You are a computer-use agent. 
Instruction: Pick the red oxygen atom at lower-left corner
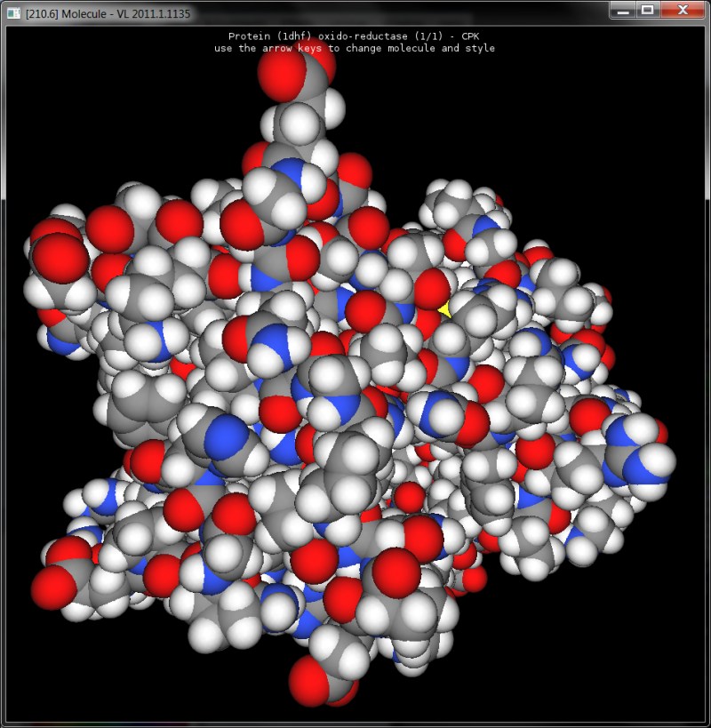tap(54, 587)
